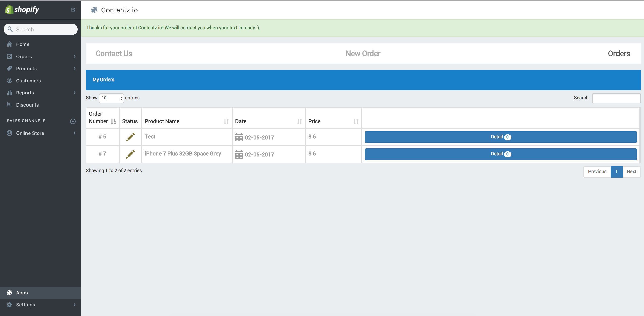Open the Contact Us tab
Image resolution: width=644 pixels, height=316 pixels.
coord(114,54)
